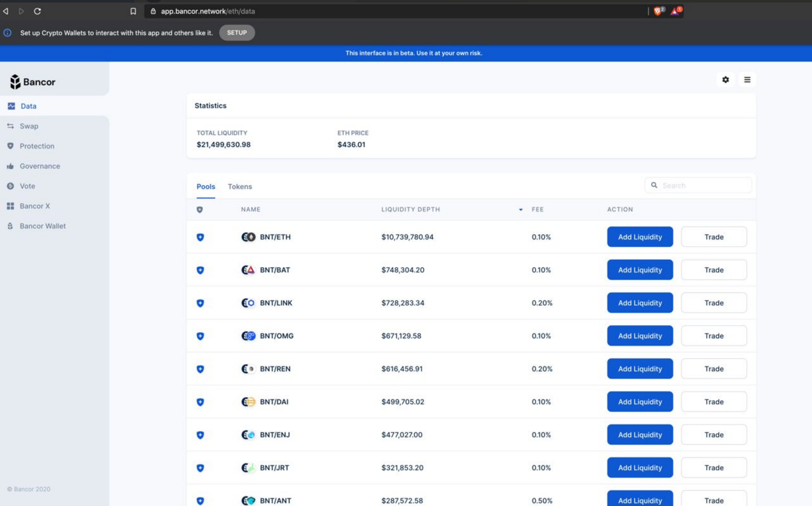Select the Governance thumbs-up icon
The width and height of the screenshot is (812, 506).
tap(10, 166)
